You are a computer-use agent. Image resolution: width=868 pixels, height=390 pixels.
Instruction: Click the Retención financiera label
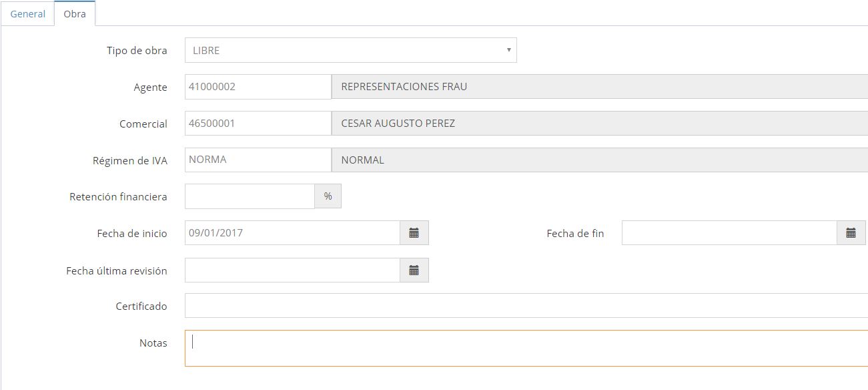click(x=118, y=197)
